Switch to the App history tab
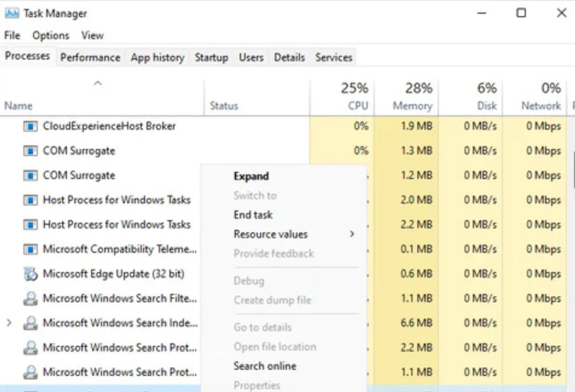This screenshot has width=575, height=392. point(158,57)
